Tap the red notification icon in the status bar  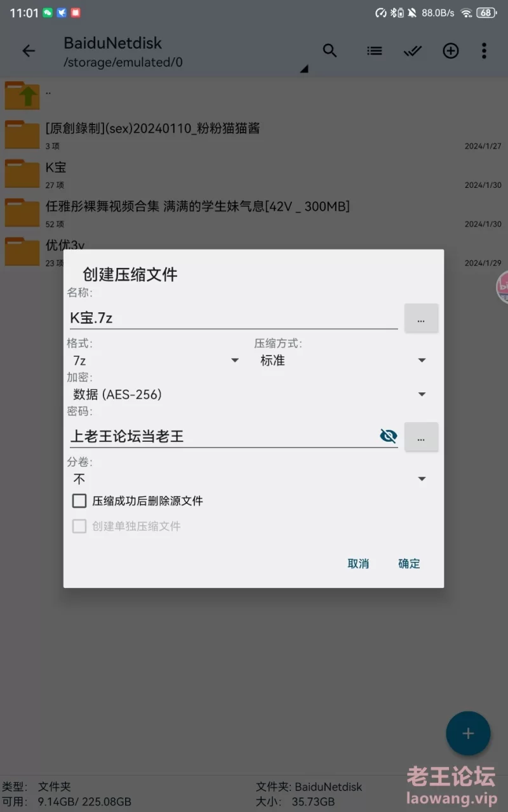76,13
